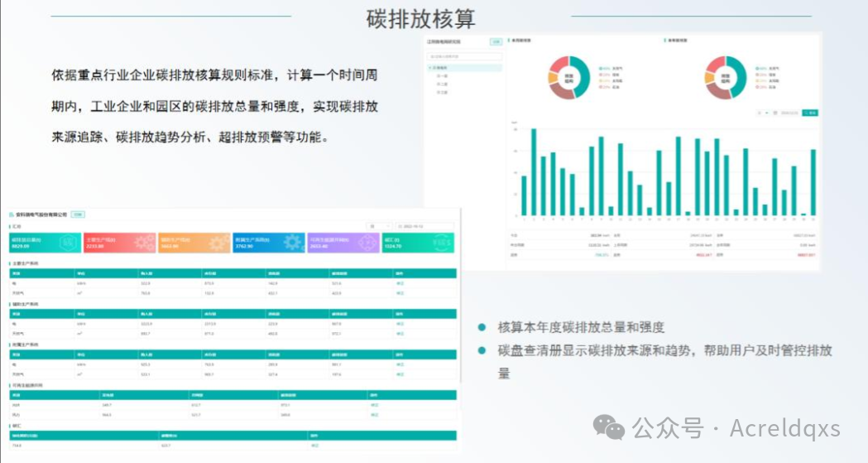The height and width of the screenshot is (463, 868).
Task: Click the date field next to the search button
Action: (787, 113)
